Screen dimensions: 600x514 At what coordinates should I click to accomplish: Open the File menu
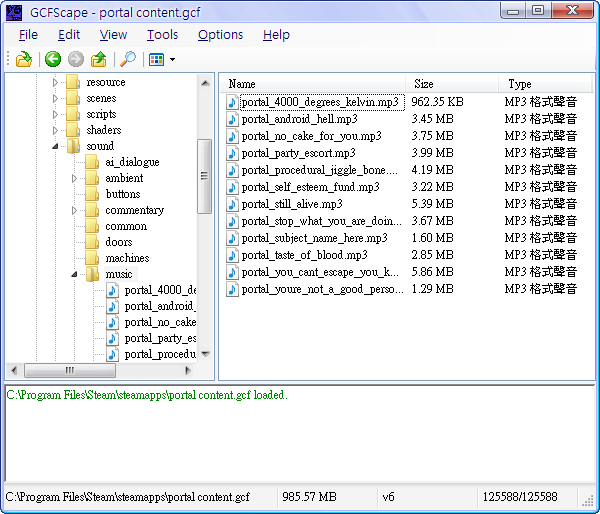click(x=28, y=35)
